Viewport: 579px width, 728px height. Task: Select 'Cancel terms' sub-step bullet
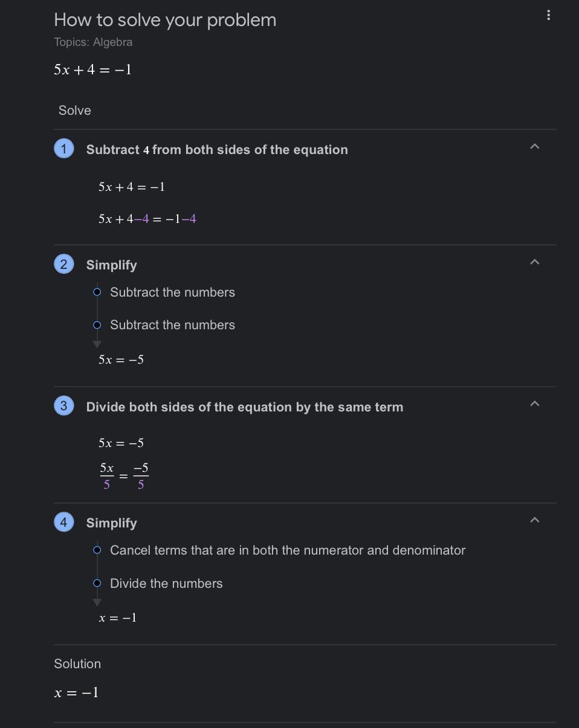(97, 550)
